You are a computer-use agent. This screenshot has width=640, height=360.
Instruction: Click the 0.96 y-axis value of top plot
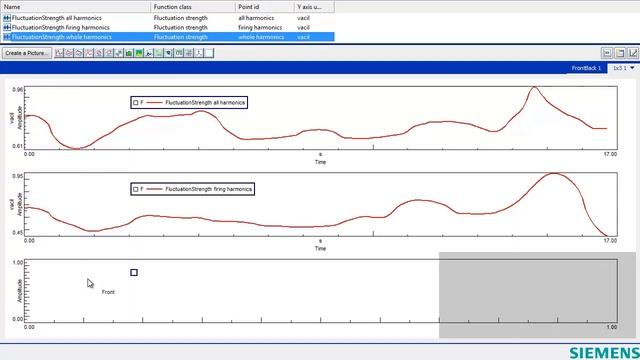[18, 89]
